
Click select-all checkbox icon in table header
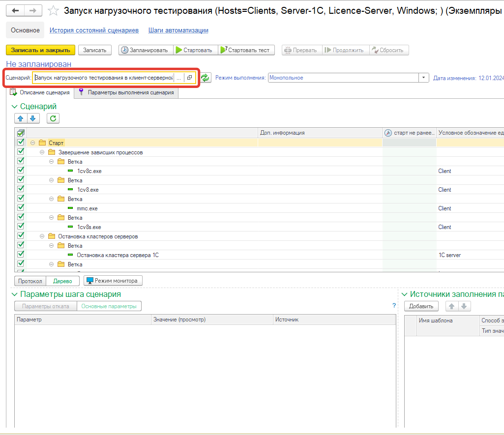point(21,133)
